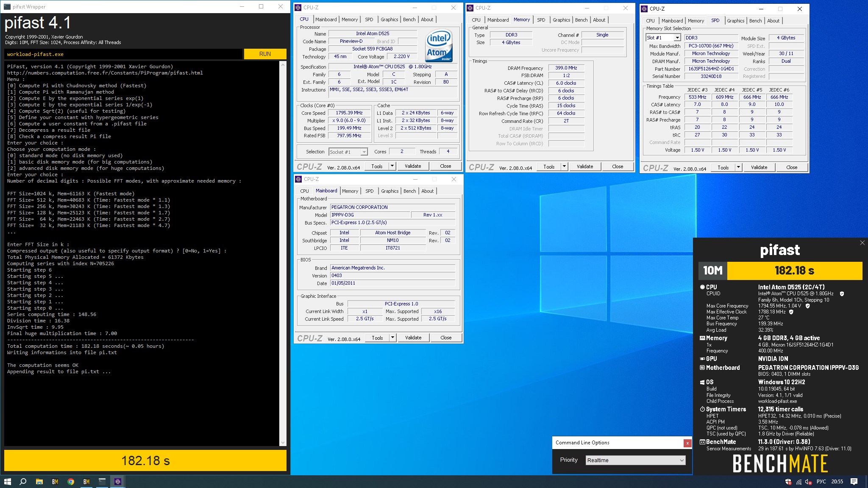Switch to the CPU-Z taskbar icon
868x488 pixels.
coord(118,482)
